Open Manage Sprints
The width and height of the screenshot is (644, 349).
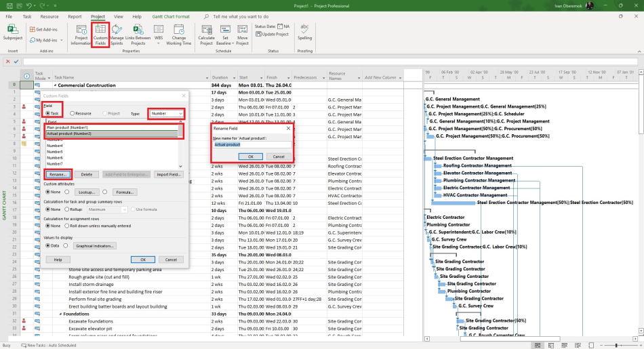117,35
